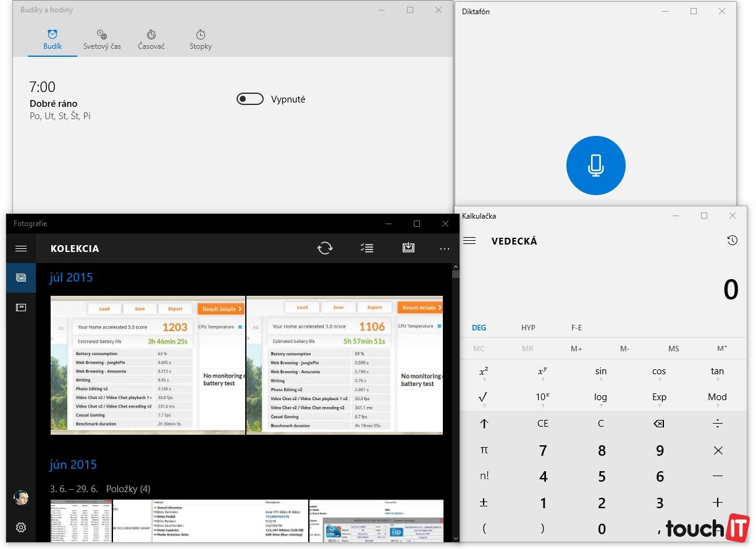Enable HYP hyperbolic functions
756x549 pixels.
[528, 328]
